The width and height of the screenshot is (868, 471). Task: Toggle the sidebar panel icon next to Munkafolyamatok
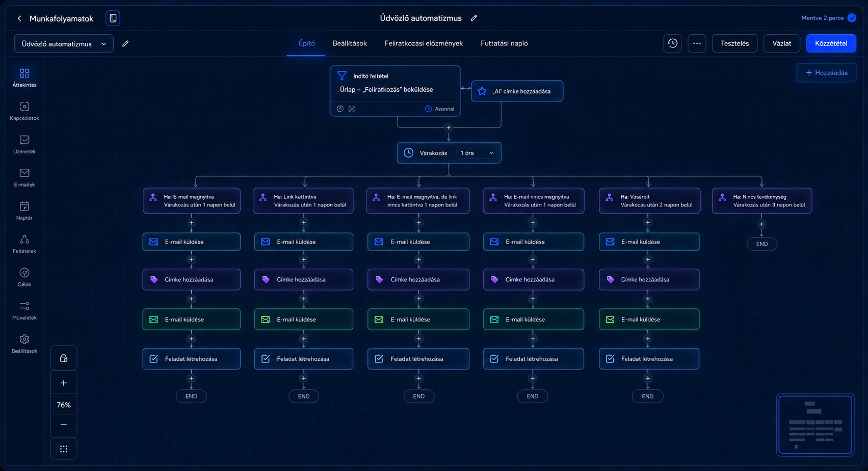113,18
